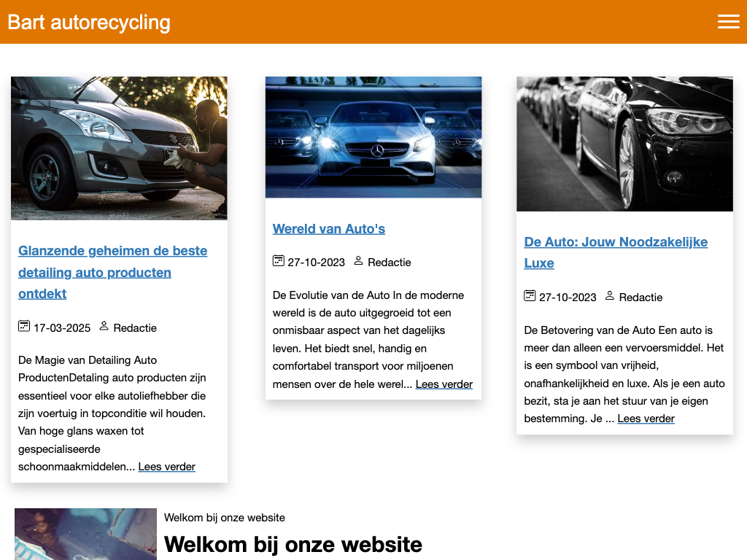Click the calendar icon beside 17-03-2025
The height and width of the screenshot is (560, 747).
point(24,326)
